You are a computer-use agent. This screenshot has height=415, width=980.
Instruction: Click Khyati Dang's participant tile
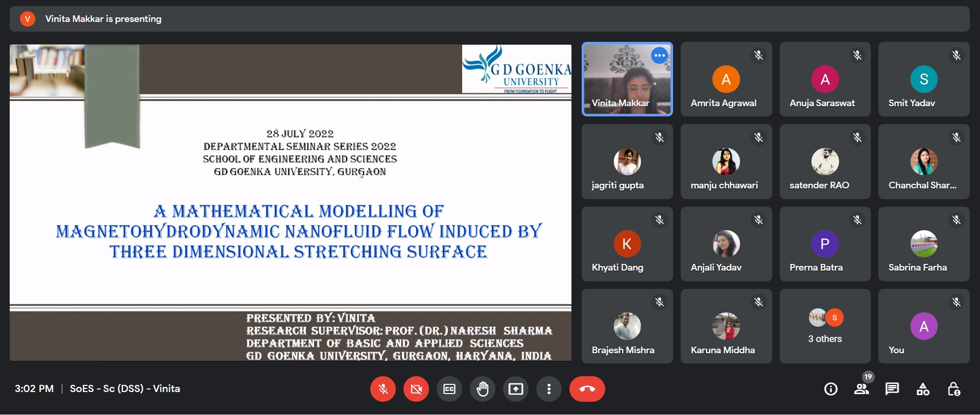pos(627,244)
